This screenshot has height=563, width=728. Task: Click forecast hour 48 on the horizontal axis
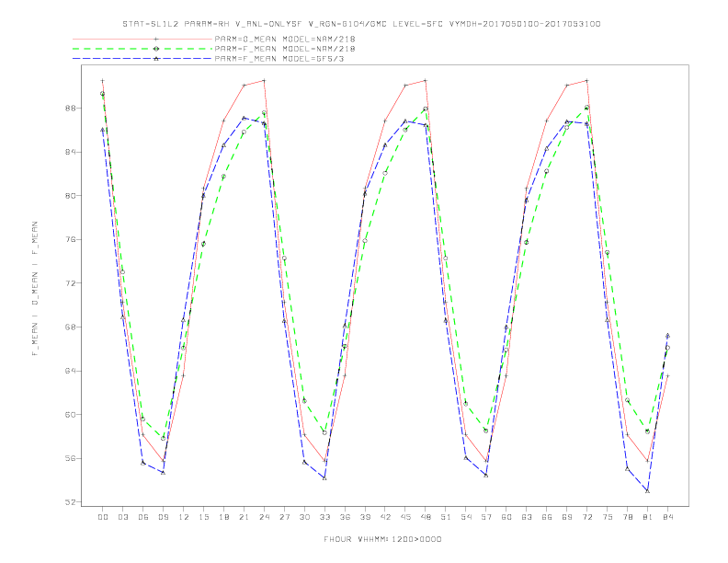(426, 517)
